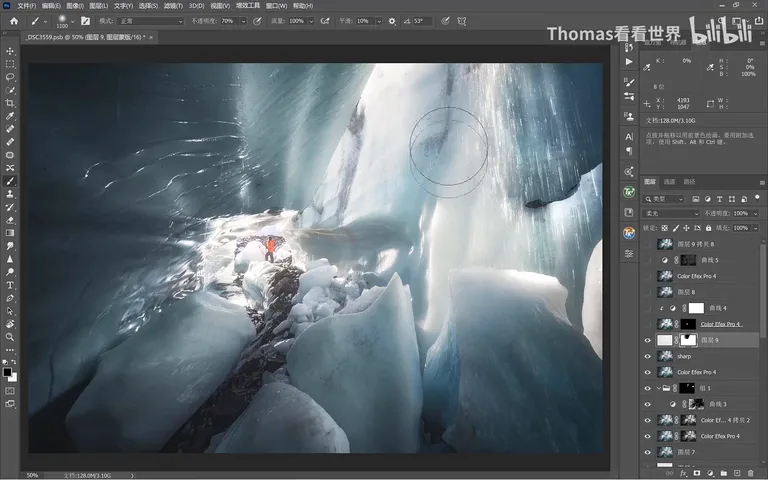The image size is (768, 480).
Task: Open the opacity 70% dropdown arrow
Action: (x=243, y=22)
